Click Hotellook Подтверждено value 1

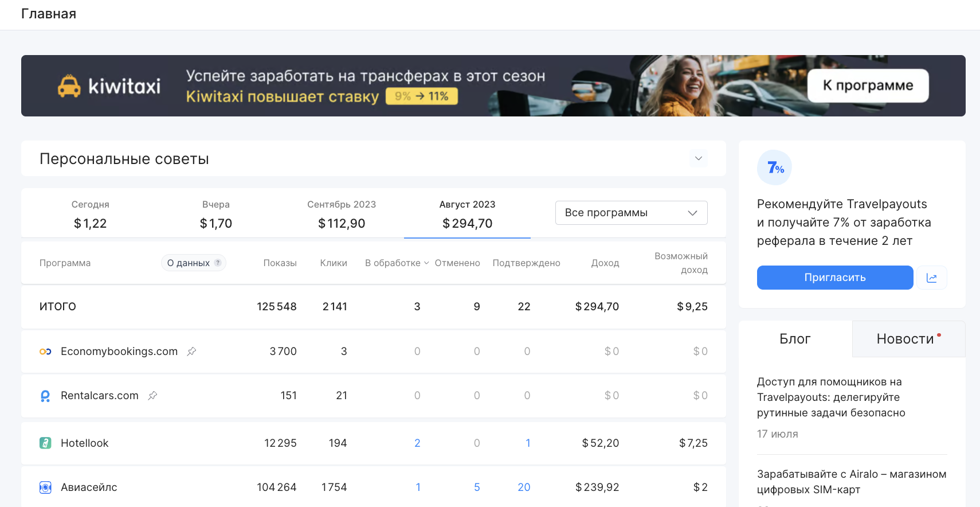(528, 443)
